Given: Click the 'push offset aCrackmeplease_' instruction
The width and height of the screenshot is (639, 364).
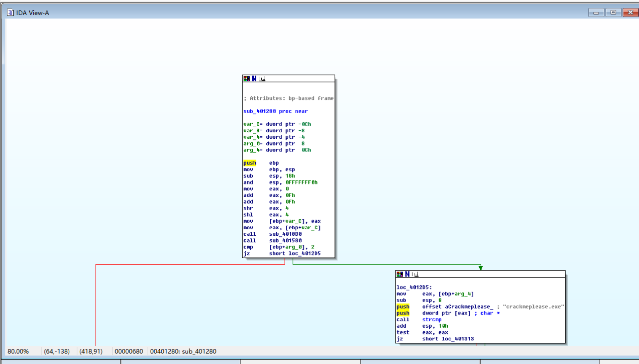Looking at the screenshot, I should 480,307.
